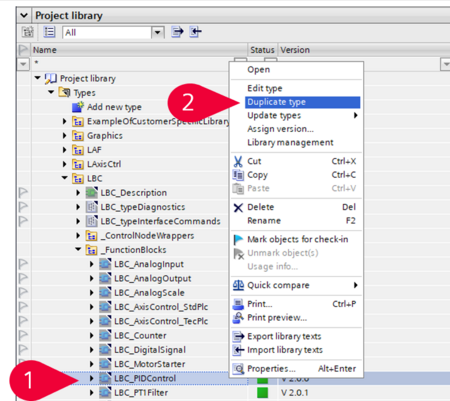The image size is (450, 401).
Task: Collapse the Project library pane header chevron
Action: 24,15
